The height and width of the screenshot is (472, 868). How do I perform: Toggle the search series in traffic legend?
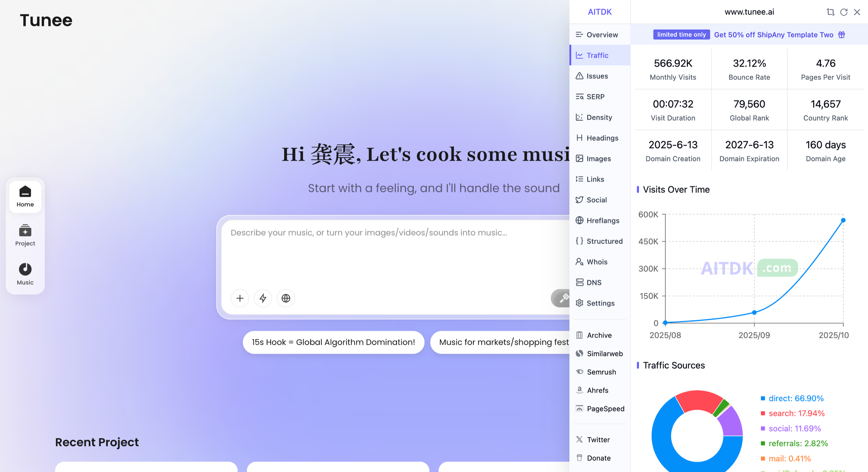pyautogui.click(x=796, y=413)
